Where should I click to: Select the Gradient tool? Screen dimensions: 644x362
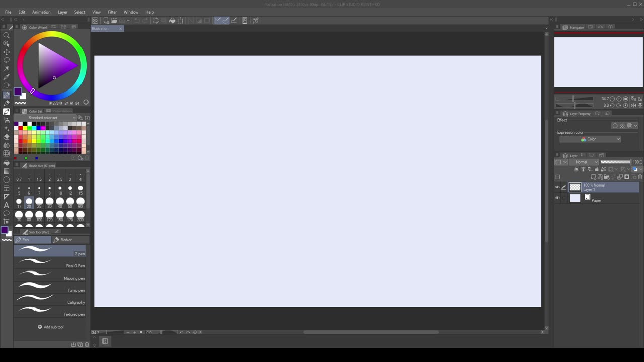[x=7, y=171]
